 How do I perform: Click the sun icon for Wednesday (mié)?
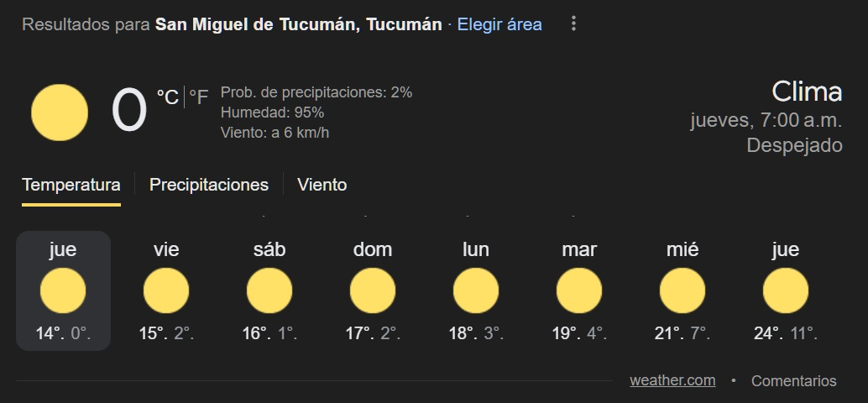(682, 291)
